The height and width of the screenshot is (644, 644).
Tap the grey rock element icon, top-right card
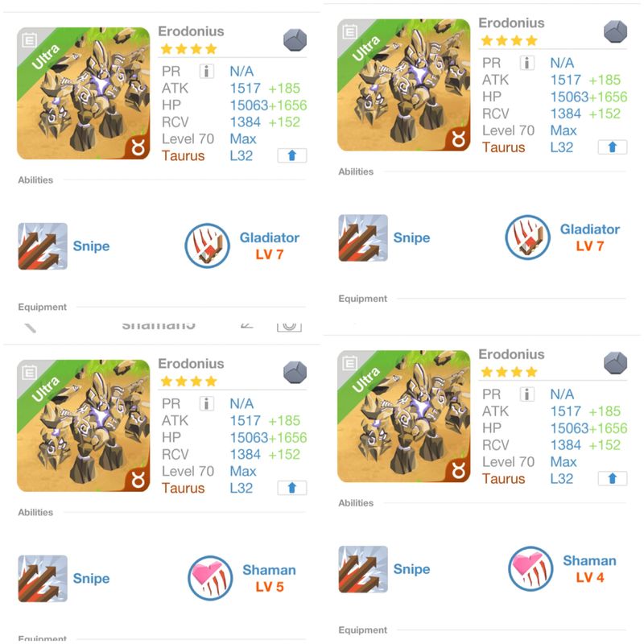pyautogui.click(x=615, y=31)
